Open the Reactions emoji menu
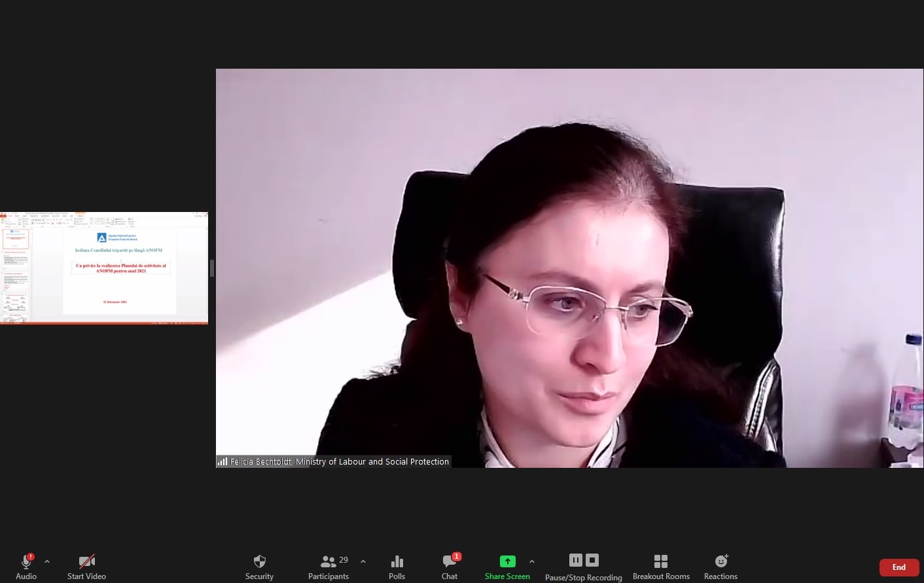 click(x=720, y=561)
